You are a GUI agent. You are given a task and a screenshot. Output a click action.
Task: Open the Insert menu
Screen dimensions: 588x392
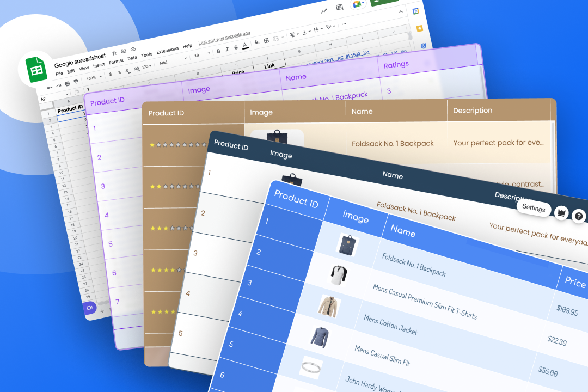pyautogui.click(x=99, y=65)
